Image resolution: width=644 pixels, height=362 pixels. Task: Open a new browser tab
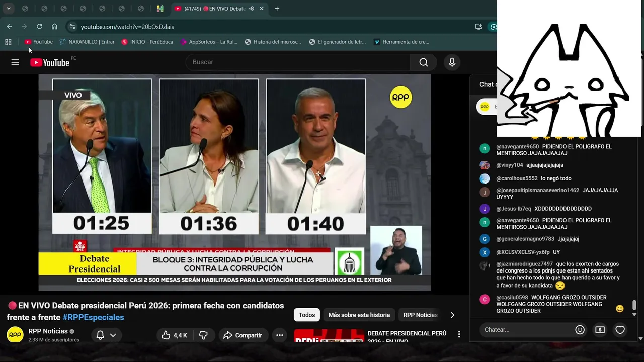click(x=277, y=9)
